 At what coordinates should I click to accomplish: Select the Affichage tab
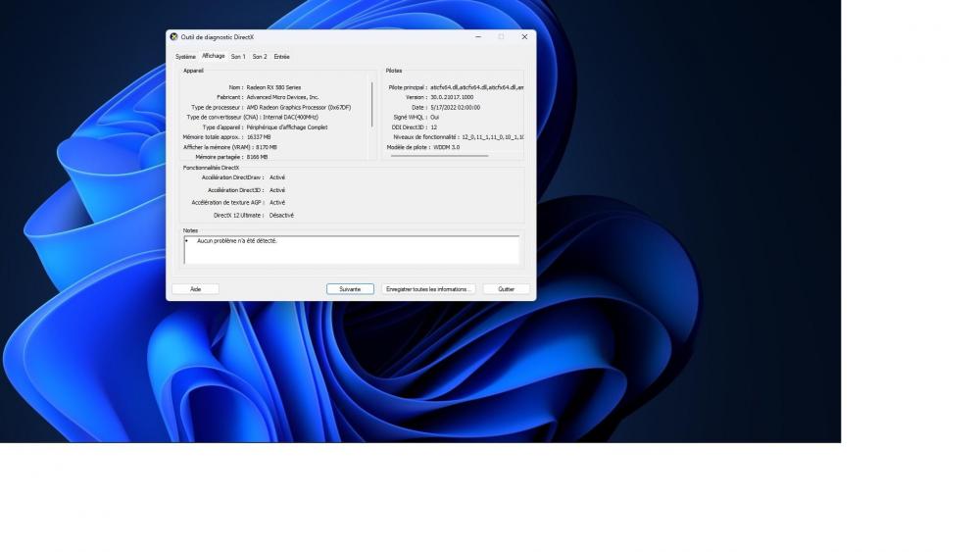tap(214, 56)
